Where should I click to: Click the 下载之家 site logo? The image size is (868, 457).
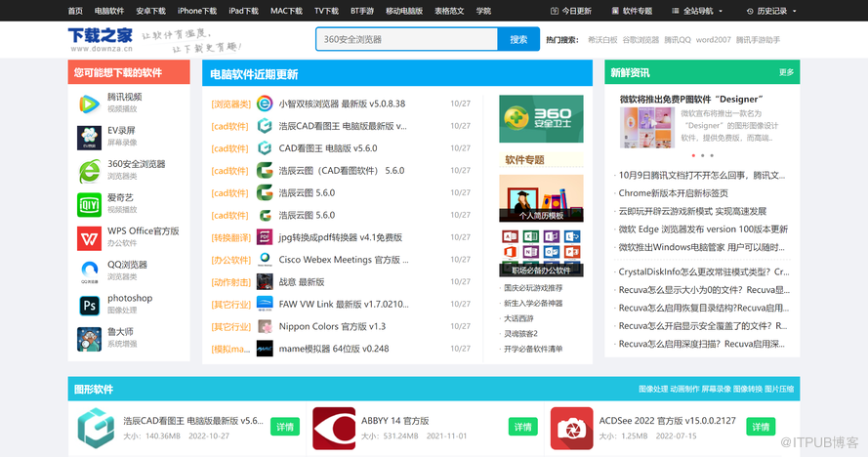pos(101,39)
